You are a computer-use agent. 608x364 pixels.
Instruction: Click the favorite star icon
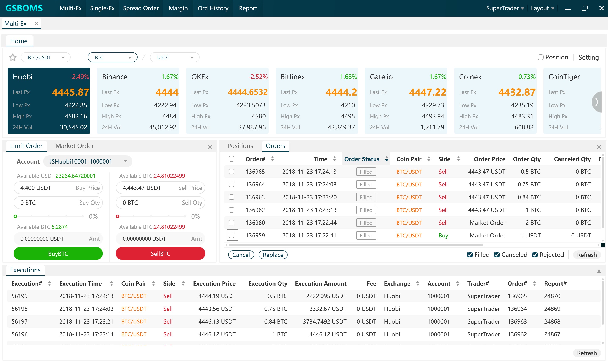13,57
